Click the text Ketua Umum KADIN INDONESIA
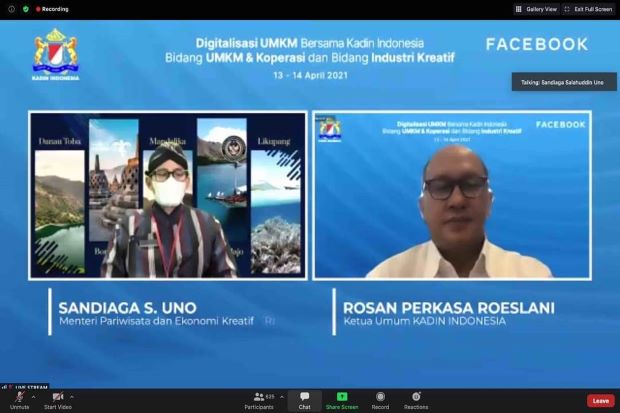Screen dimensions: 620x413 click(424, 321)
